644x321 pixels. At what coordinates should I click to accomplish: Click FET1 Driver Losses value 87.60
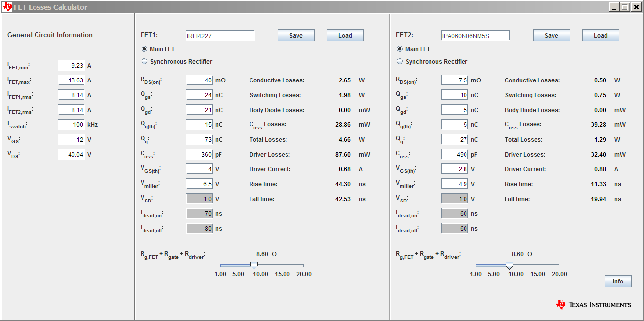coord(343,155)
